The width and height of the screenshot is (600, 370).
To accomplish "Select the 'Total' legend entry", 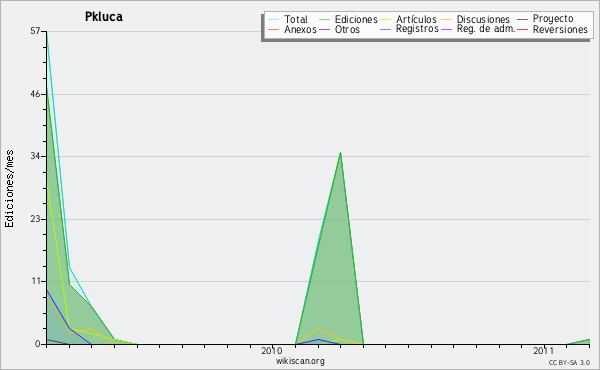I will pos(296,20).
